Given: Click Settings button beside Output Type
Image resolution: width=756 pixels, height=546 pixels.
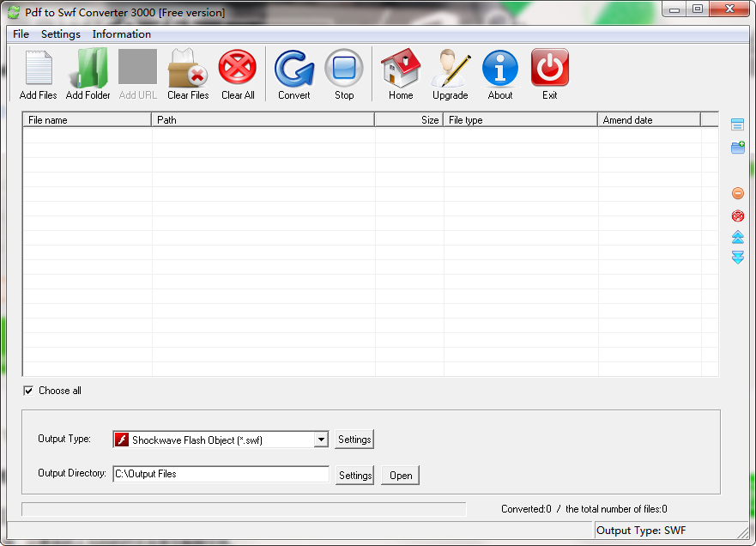Looking at the screenshot, I should tap(354, 440).
